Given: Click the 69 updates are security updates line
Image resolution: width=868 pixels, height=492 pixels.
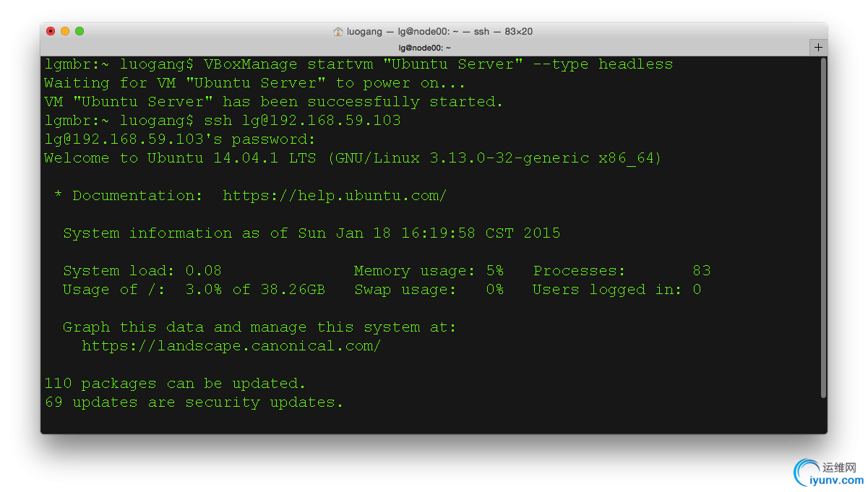Looking at the screenshot, I should (194, 402).
